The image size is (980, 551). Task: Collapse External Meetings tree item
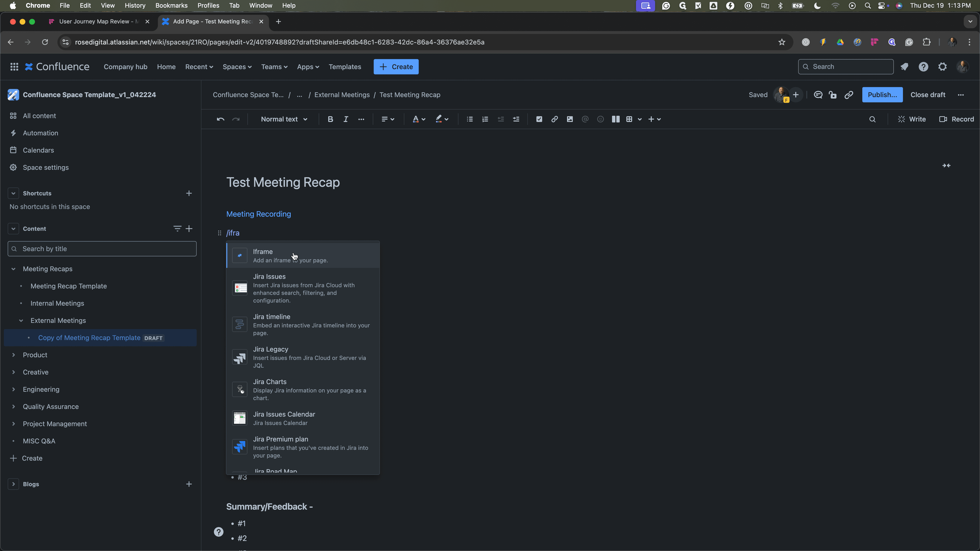coord(21,321)
